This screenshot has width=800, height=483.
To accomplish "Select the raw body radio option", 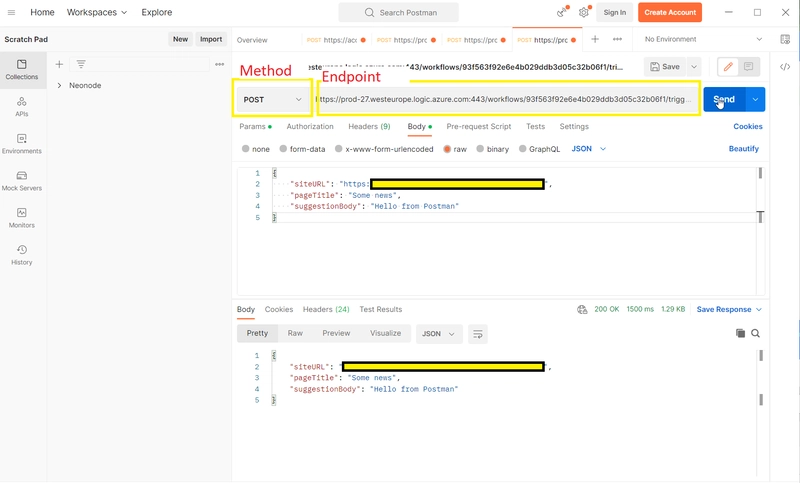I will tap(447, 149).
